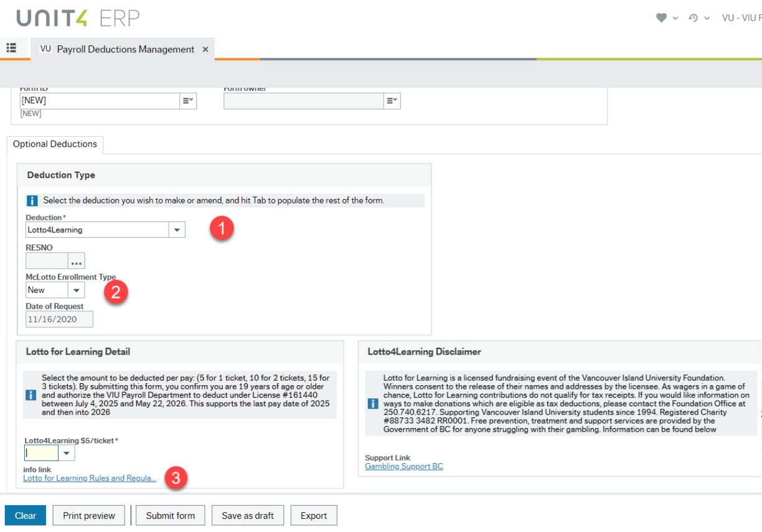Click the Deduction Type info icon
The image size is (762, 532).
coord(32,200)
